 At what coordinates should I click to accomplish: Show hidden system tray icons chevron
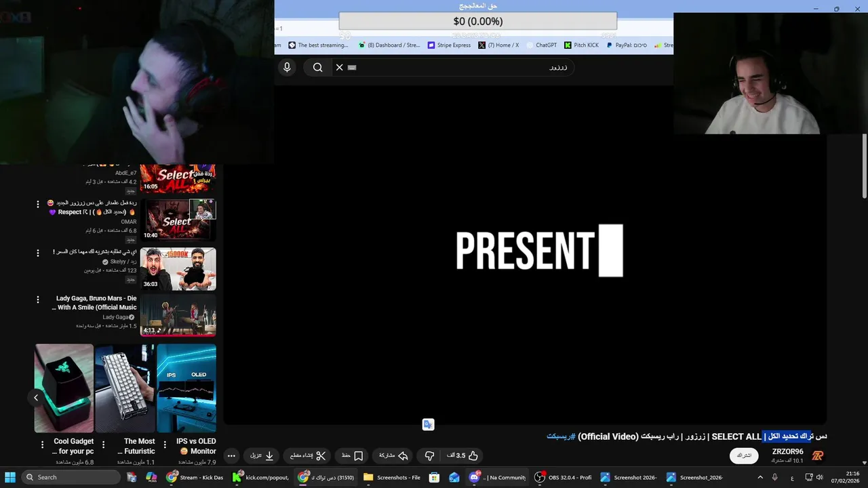click(759, 477)
